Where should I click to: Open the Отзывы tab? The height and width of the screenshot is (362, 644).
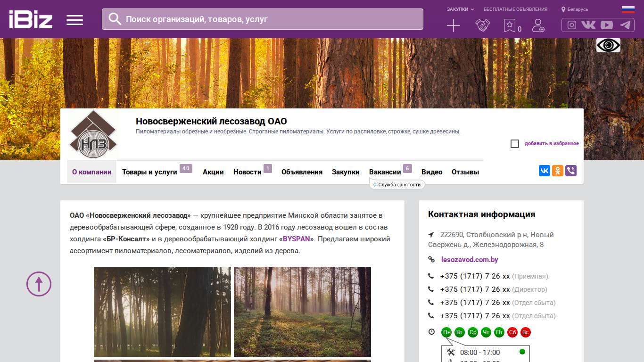[x=465, y=172]
